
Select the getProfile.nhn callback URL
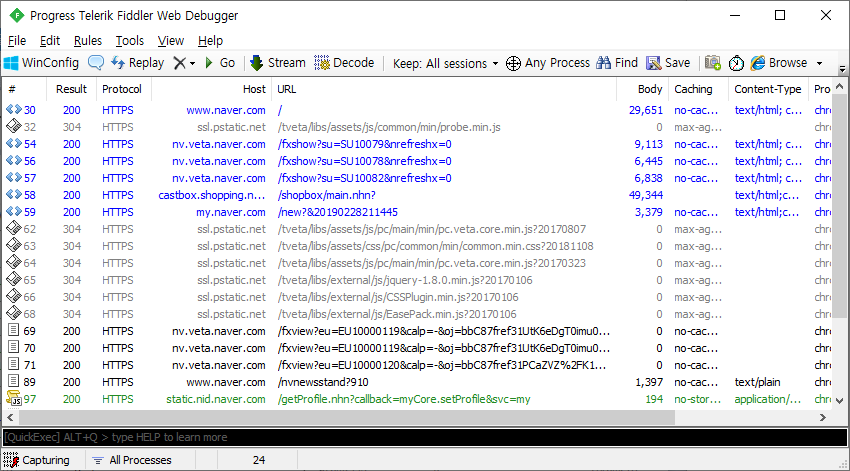pos(404,399)
